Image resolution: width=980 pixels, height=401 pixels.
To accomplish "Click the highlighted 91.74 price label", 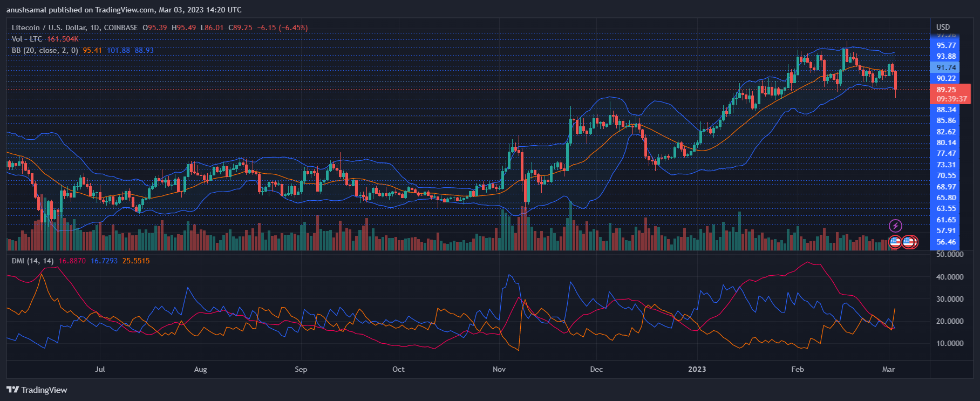I will coord(946,67).
